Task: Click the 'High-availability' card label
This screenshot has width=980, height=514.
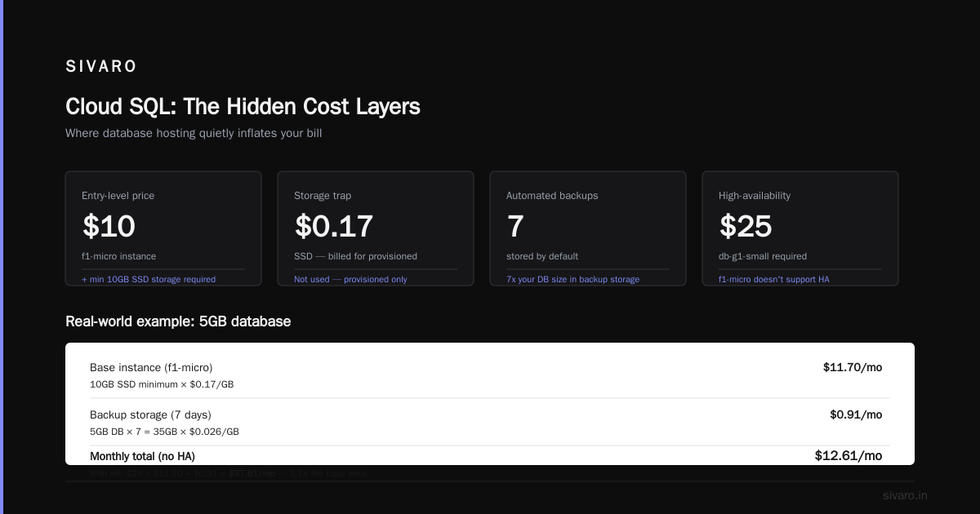Action: (x=755, y=196)
